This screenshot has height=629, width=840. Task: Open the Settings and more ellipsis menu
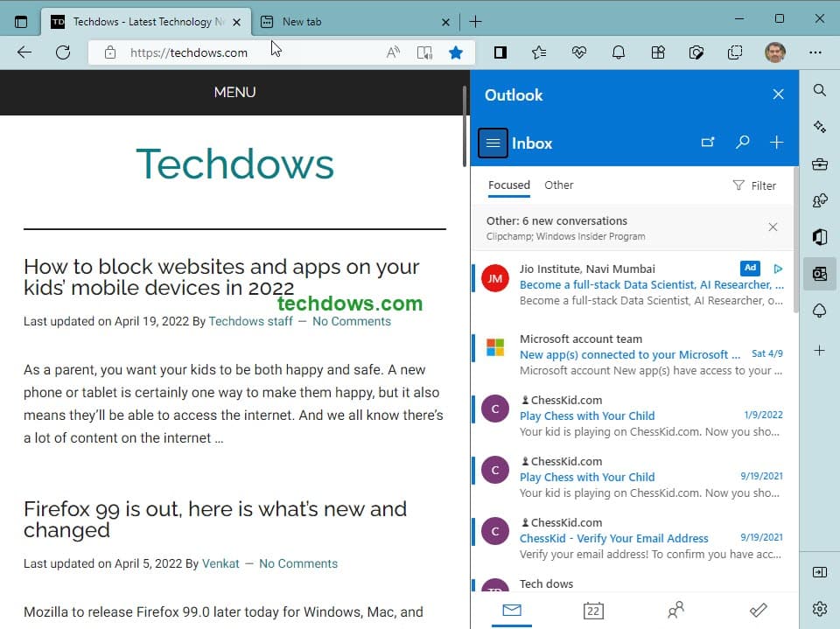[x=815, y=52]
